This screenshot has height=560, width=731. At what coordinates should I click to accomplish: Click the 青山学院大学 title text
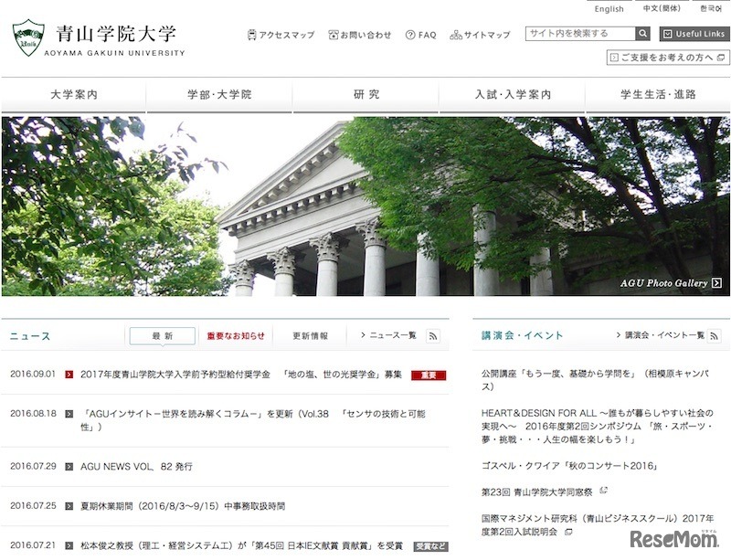click(116, 34)
